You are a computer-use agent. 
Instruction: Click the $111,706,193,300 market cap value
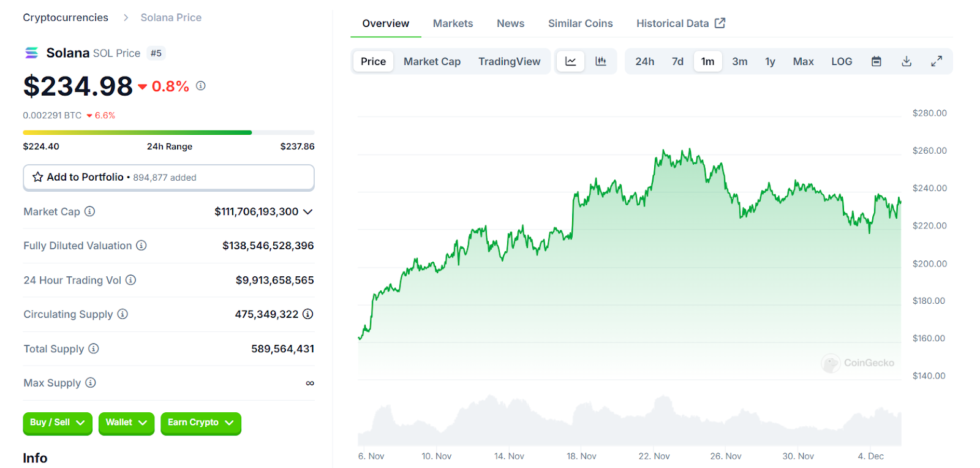[x=256, y=211]
